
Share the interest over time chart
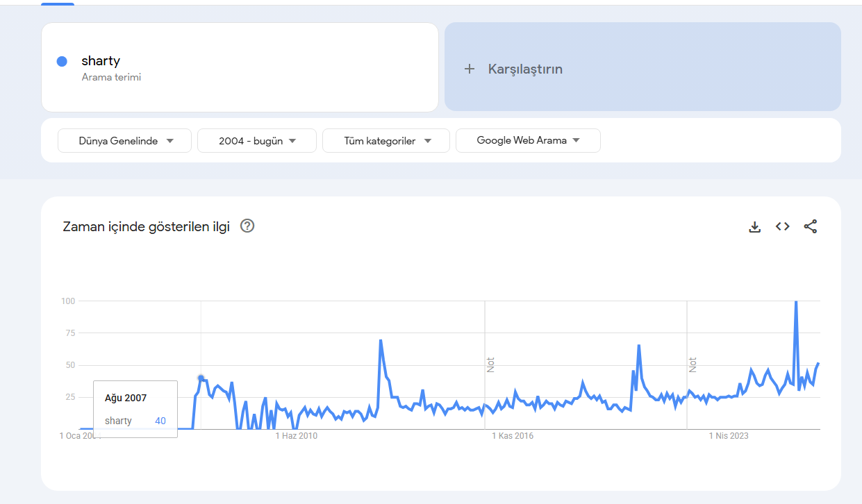point(811,226)
